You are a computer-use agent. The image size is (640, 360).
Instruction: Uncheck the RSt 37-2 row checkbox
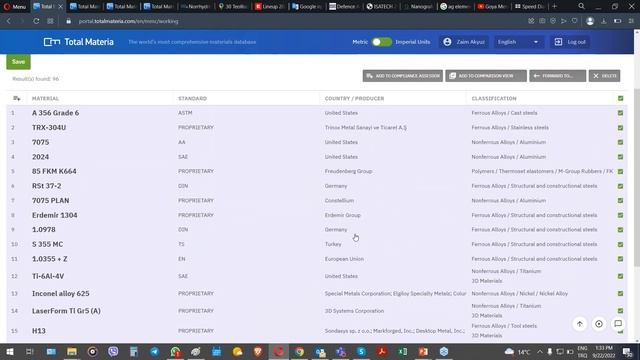tap(620, 186)
